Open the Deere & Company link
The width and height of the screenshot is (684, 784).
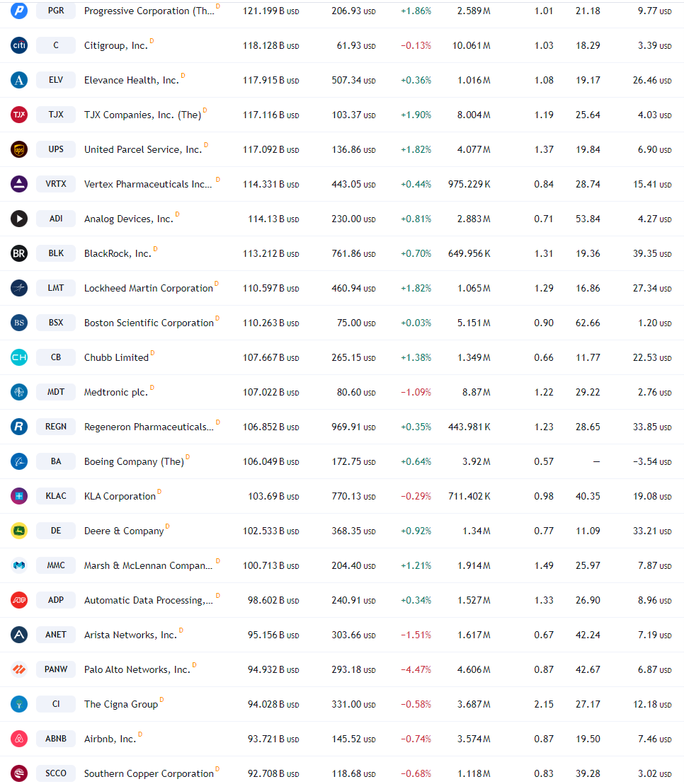(x=124, y=531)
